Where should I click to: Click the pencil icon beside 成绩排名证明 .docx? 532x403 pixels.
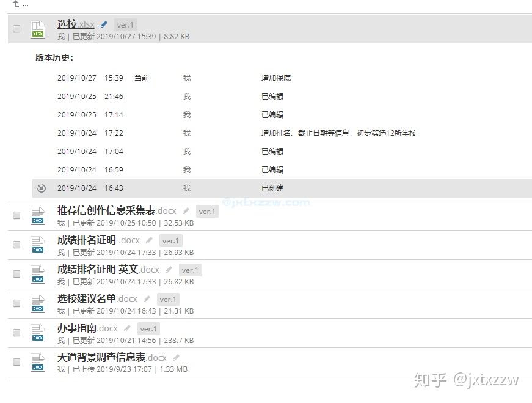click(149, 240)
